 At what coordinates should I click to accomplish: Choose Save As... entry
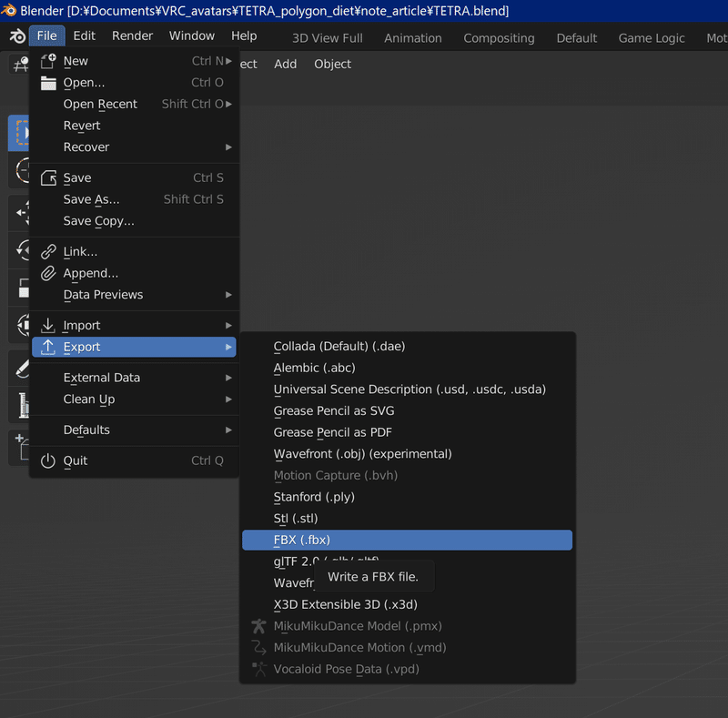(x=135, y=199)
